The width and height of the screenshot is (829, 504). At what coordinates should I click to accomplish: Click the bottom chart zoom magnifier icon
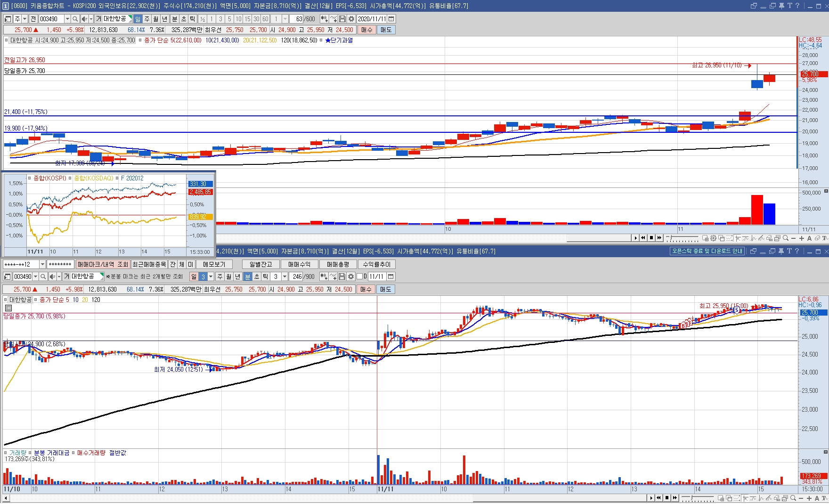coord(793,498)
